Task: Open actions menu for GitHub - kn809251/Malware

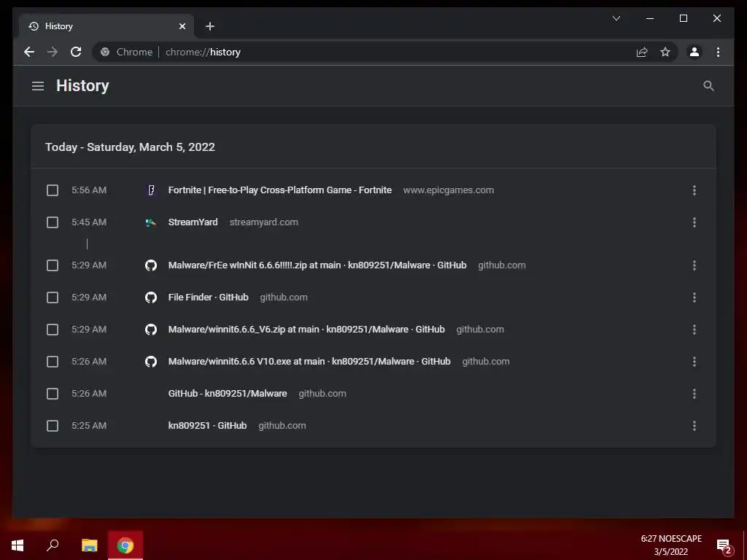Action: [694, 394]
